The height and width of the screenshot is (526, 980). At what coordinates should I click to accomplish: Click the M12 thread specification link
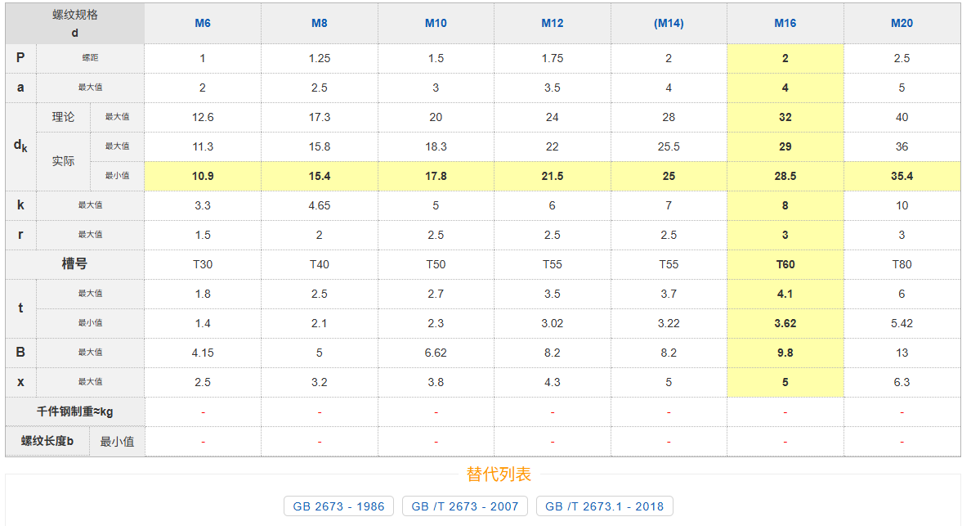point(553,24)
